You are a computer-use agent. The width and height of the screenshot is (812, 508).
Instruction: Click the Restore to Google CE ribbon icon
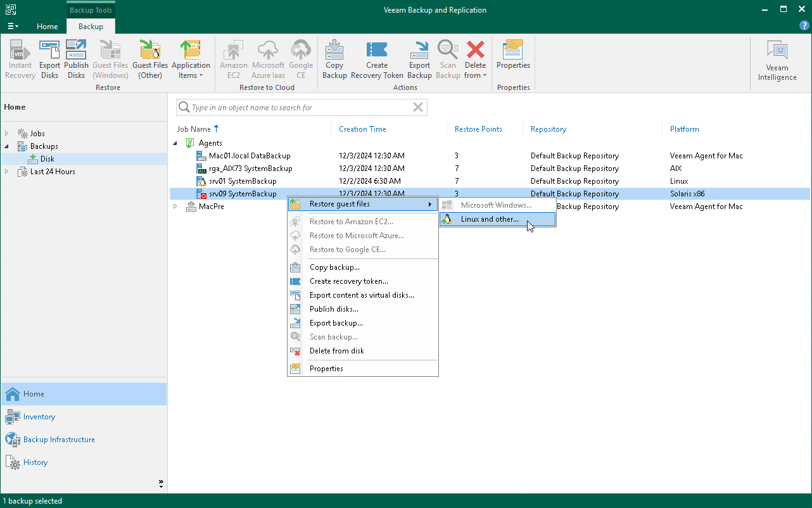click(301, 58)
